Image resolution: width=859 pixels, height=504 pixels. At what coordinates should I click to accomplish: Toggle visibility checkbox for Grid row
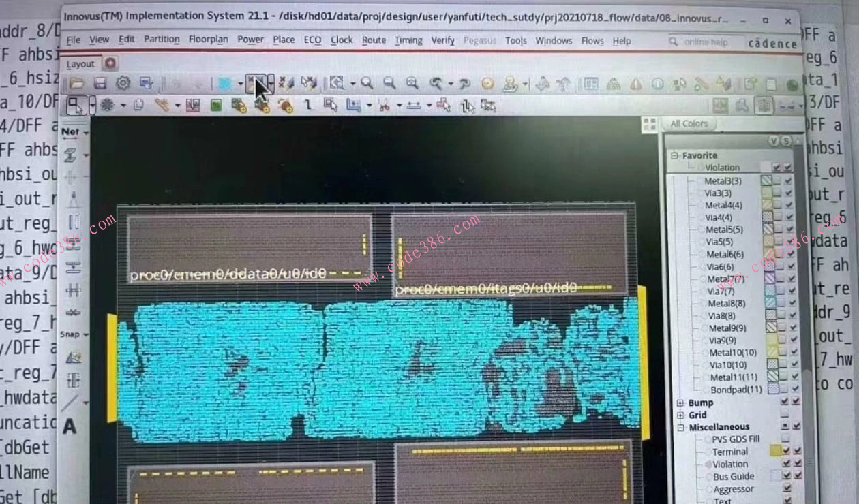tap(785, 415)
